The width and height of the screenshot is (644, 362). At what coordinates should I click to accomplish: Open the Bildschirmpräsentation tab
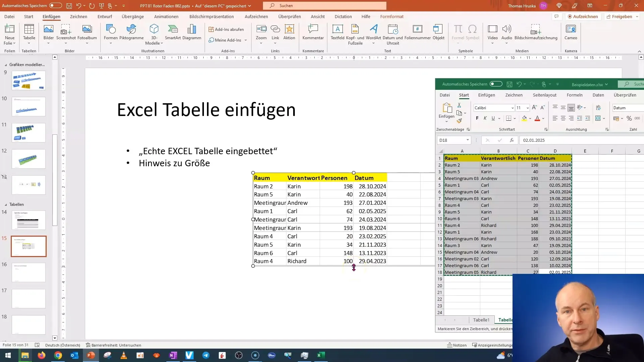pyautogui.click(x=212, y=16)
